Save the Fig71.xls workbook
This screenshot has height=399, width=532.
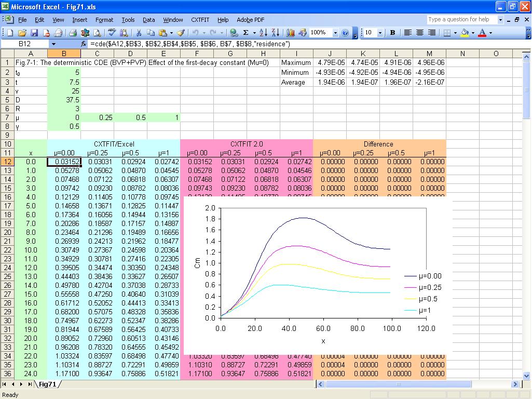pyautogui.click(x=35, y=32)
